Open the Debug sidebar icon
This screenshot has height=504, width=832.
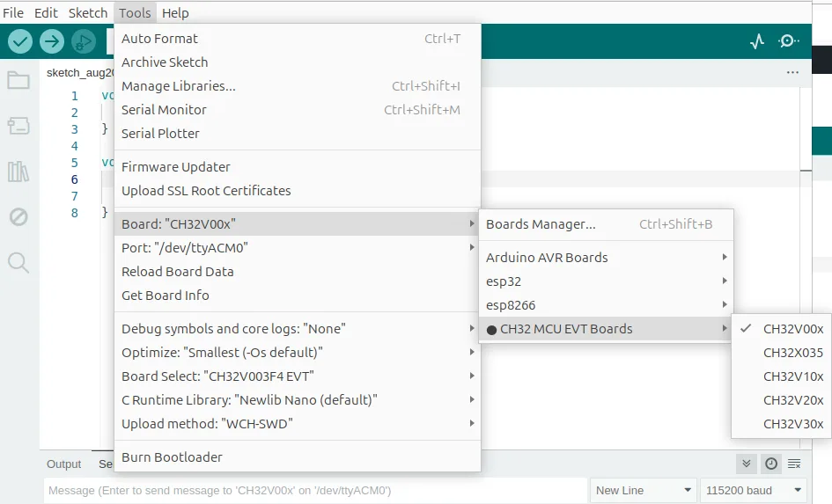pyautogui.click(x=18, y=216)
